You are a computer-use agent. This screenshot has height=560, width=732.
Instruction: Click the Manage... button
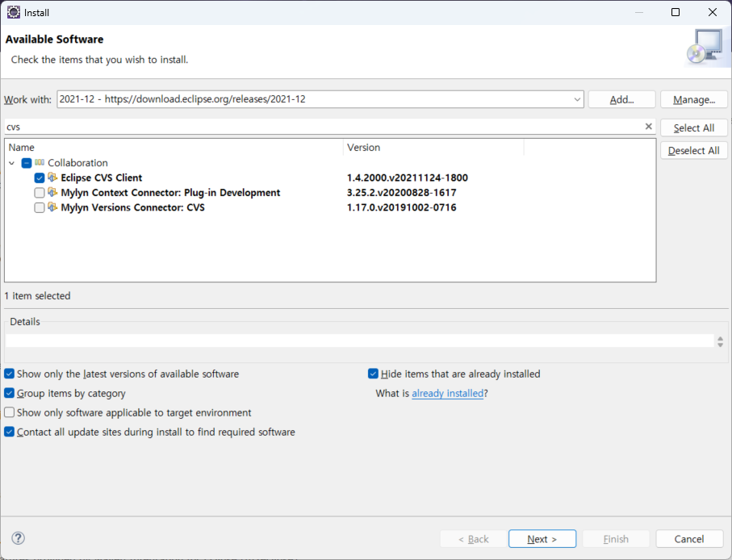coord(694,99)
